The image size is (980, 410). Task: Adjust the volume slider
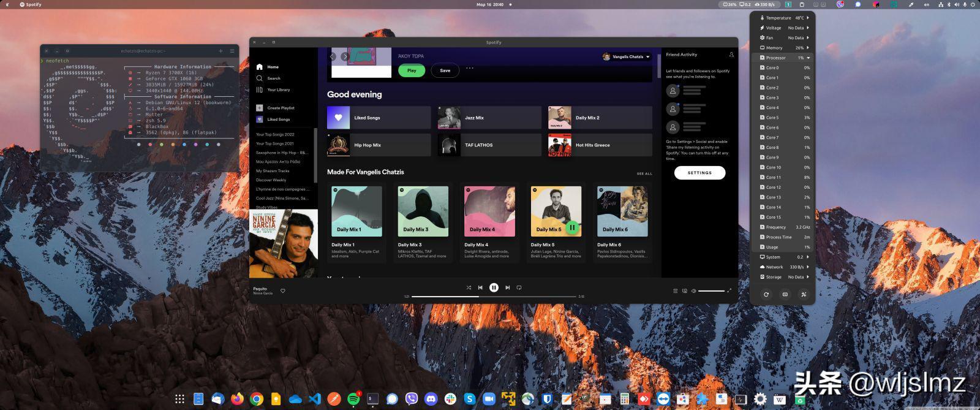(711, 291)
